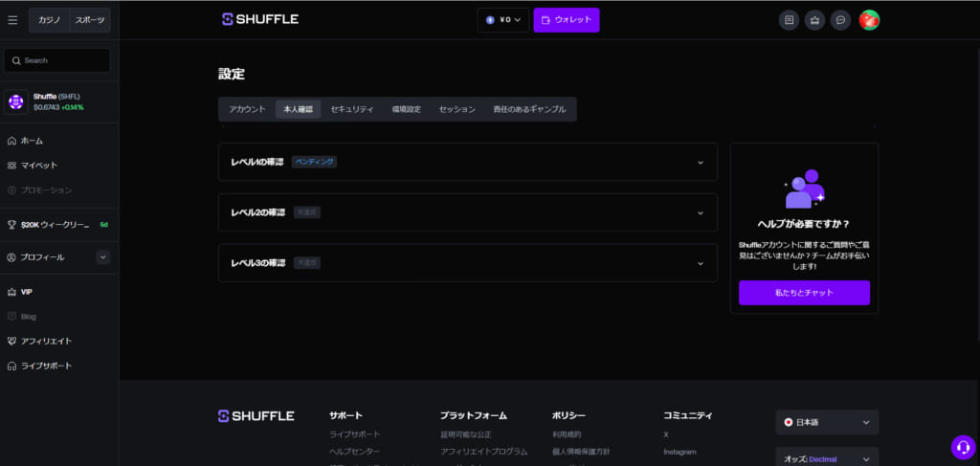
Task: Open the ¥0 balance currency dropdown
Action: (x=503, y=20)
